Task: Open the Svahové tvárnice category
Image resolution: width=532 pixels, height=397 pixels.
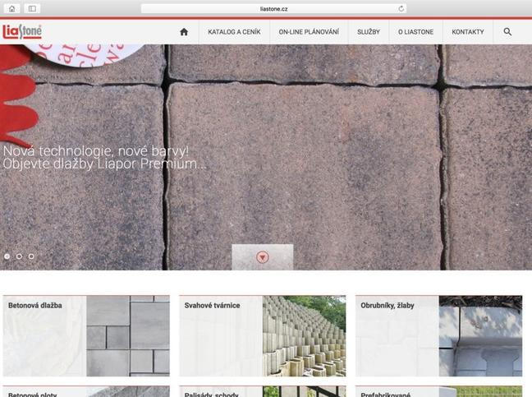Action: click(261, 335)
